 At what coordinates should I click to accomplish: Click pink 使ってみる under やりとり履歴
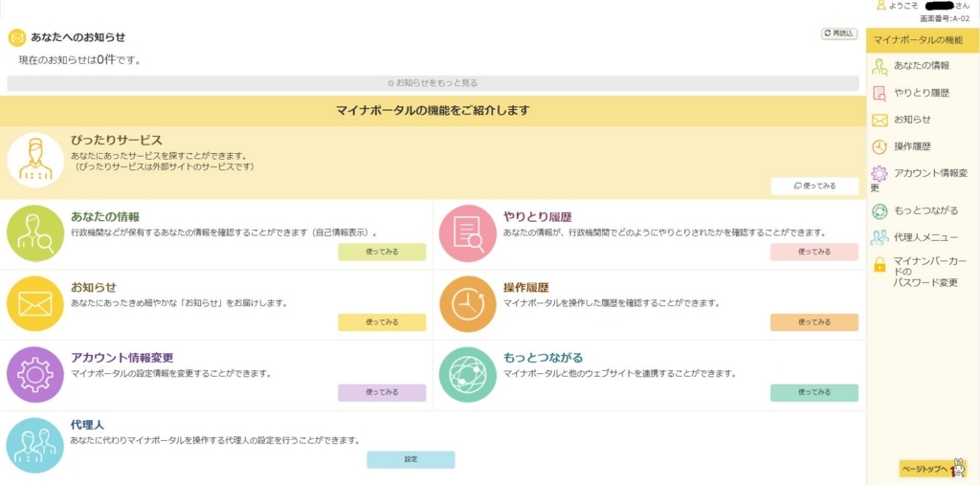[814, 252]
